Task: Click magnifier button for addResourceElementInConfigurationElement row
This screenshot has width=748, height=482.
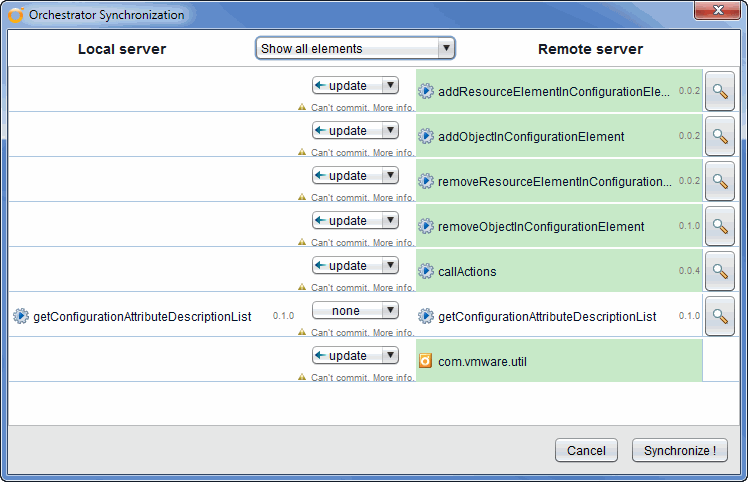Action: (x=719, y=91)
